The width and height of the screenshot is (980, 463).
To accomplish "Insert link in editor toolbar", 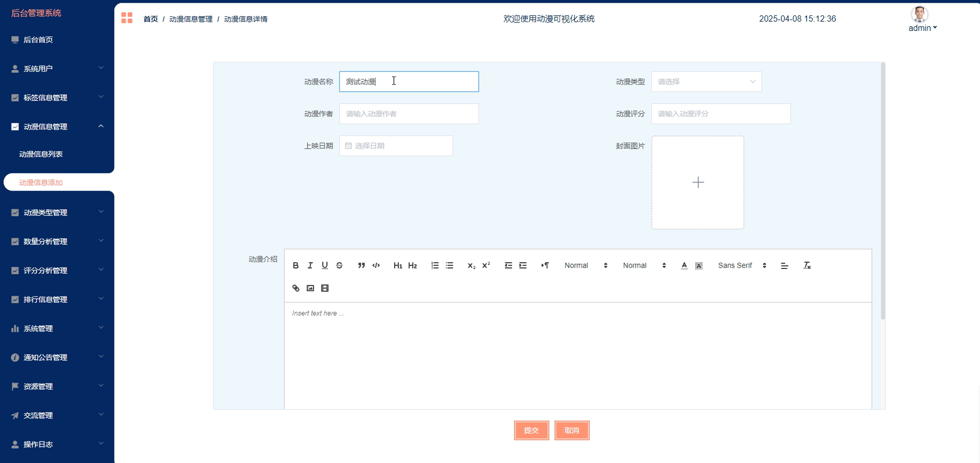I will click(296, 288).
